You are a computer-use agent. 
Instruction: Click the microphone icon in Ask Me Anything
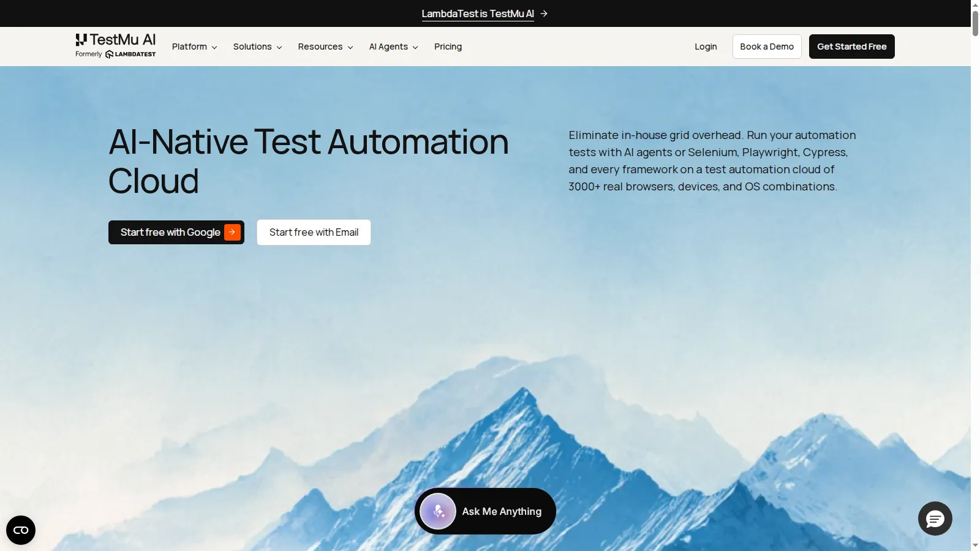[x=438, y=511]
